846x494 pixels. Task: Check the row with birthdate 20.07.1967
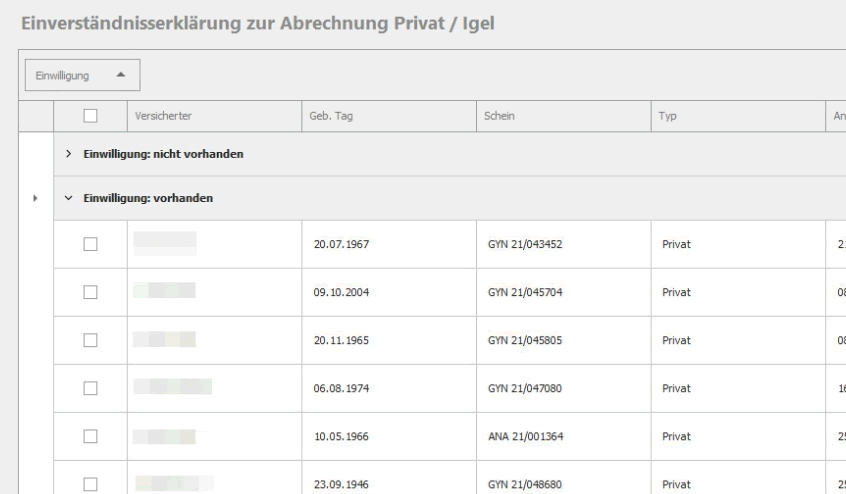tap(91, 244)
